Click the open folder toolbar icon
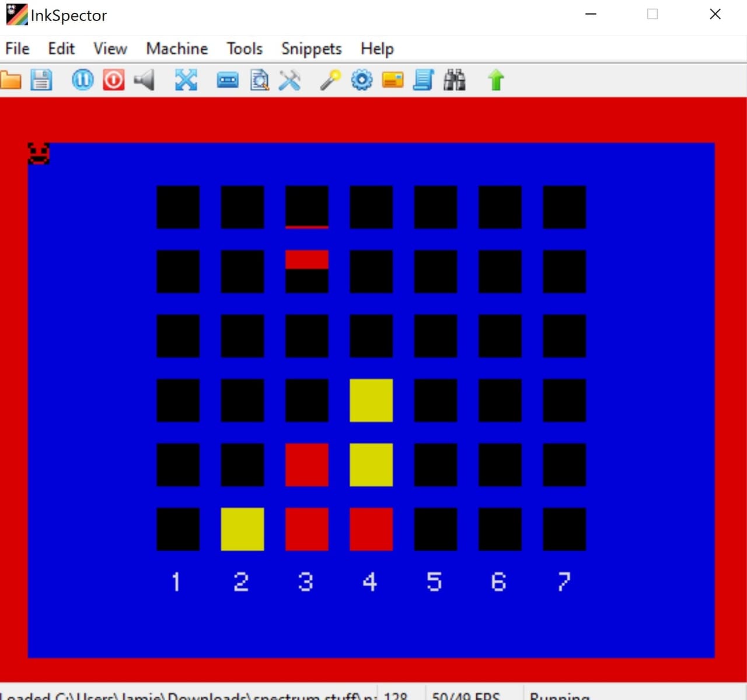The image size is (747, 700). (x=11, y=80)
